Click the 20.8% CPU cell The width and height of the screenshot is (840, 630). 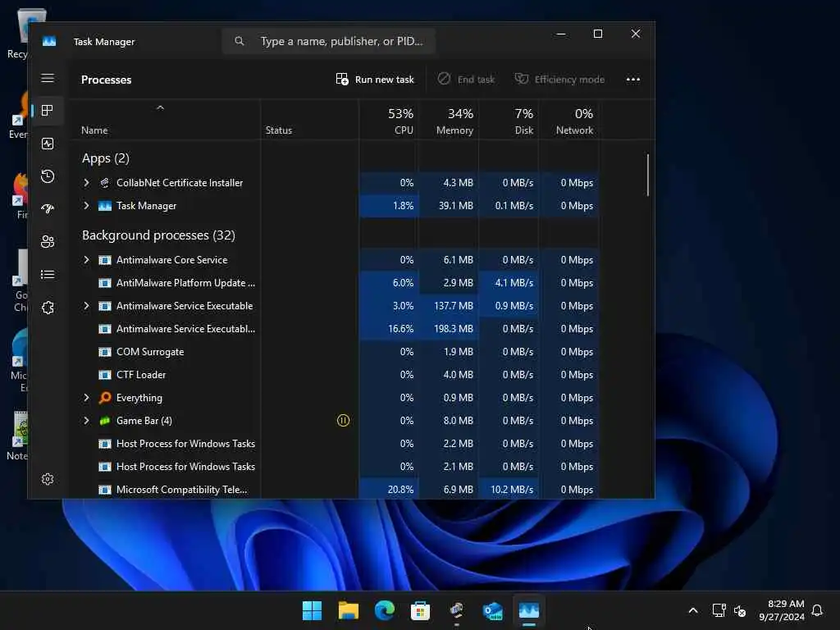click(x=388, y=490)
